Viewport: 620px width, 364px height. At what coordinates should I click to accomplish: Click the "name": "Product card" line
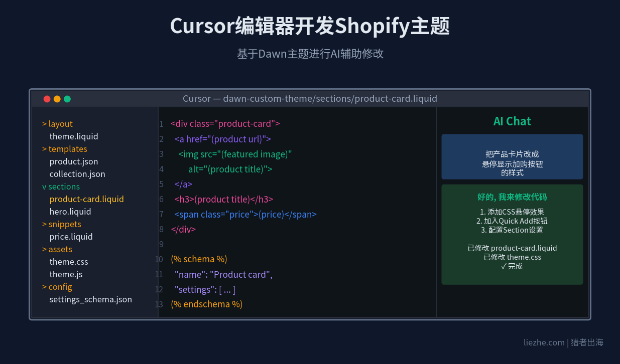click(x=224, y=274)
